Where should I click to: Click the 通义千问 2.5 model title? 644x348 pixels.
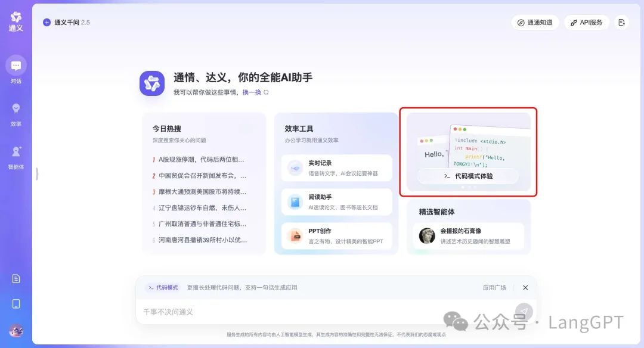tap(72, 22)
